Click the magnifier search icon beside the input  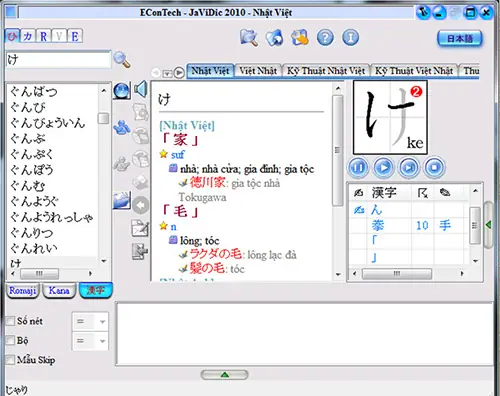pos(122,60)
